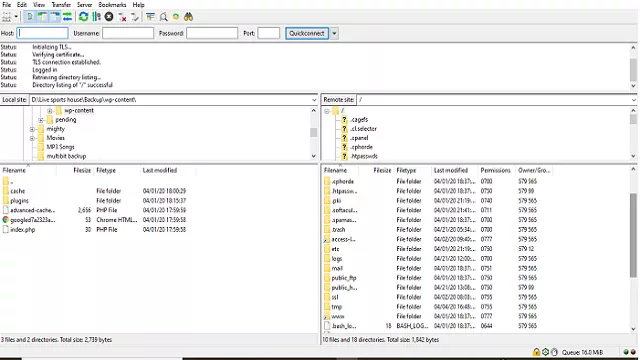Select .cagefs in remote tree
The height and width of the screenshot is (360, 640).
(x=359, y=120)
